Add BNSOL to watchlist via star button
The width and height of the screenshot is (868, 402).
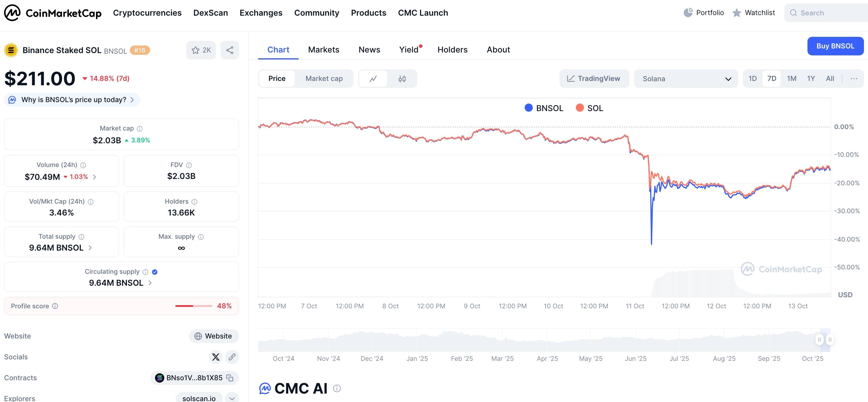pyautogui.click(x=201, y=50)
